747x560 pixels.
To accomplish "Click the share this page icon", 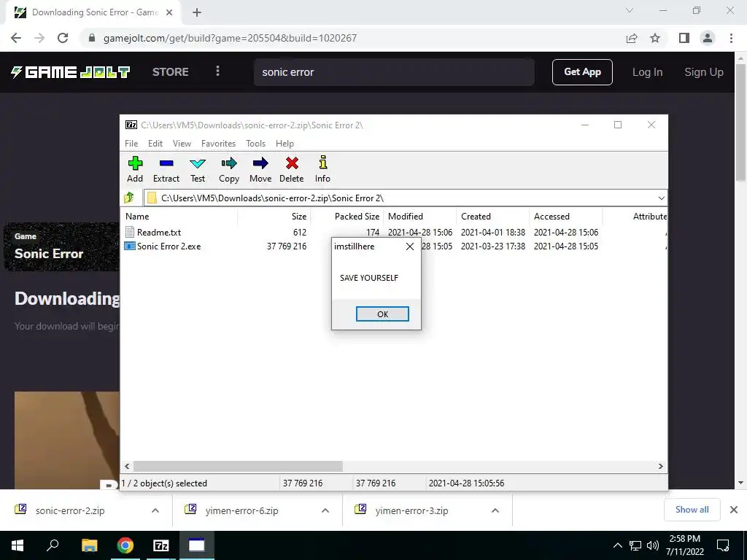I will point(632,38).
